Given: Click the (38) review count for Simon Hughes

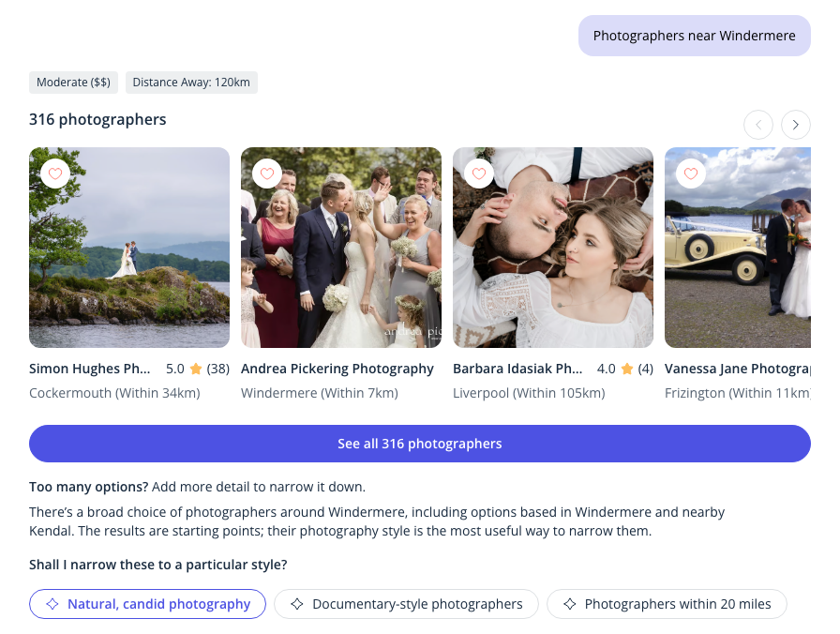Looking at the screenshot, I should click(218, 369).
